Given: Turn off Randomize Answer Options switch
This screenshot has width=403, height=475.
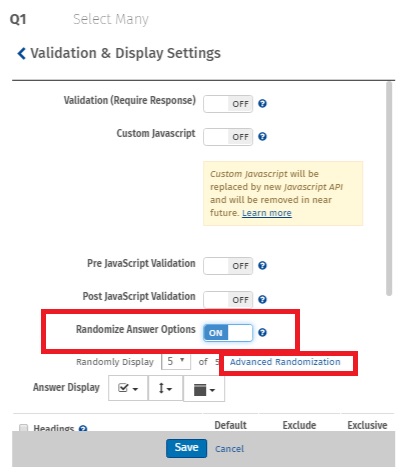Looking at the screenshot, I should click(228, 333).
